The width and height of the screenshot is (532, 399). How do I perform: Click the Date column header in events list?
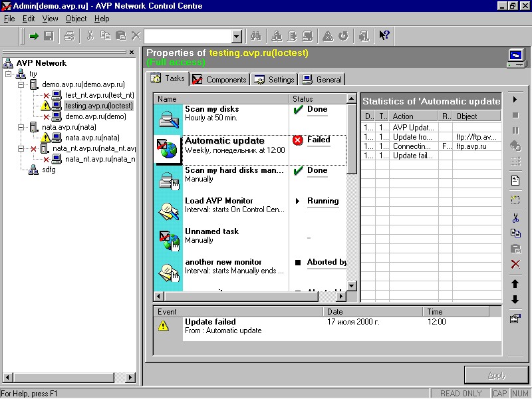[x=372, y=312]
